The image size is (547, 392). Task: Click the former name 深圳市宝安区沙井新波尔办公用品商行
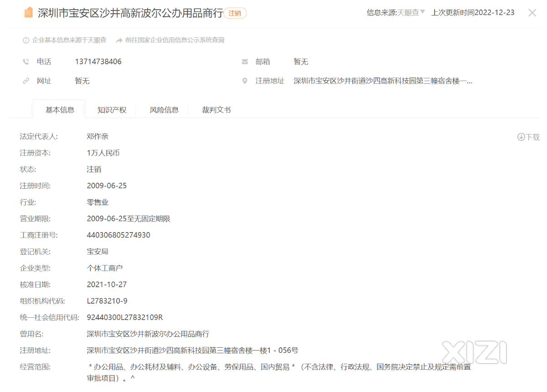(x=148, y=334)
